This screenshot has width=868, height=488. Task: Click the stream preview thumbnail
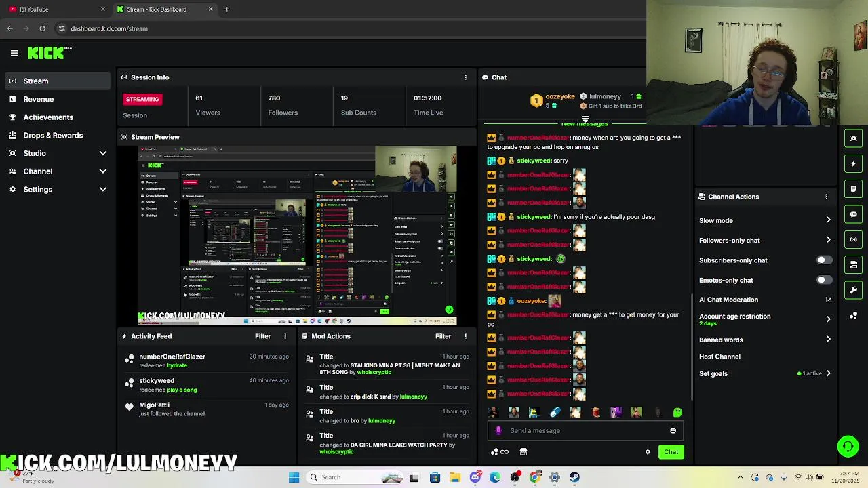(x=297, y=236)
